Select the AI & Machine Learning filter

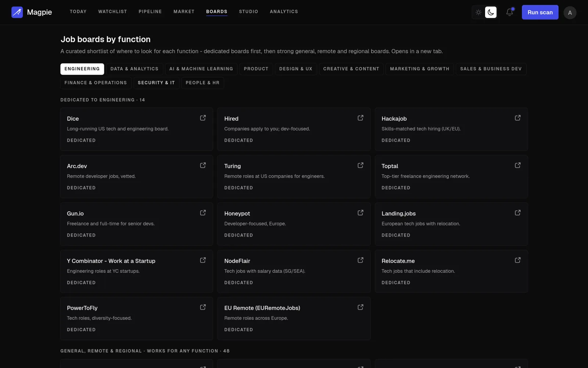point(201,69)
